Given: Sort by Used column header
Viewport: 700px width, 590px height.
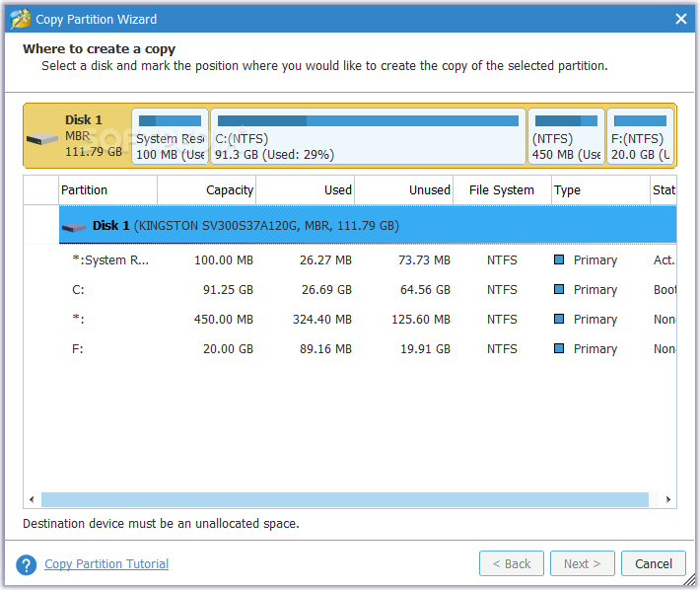Looking at the screenshot, I should tap(306, 190).
